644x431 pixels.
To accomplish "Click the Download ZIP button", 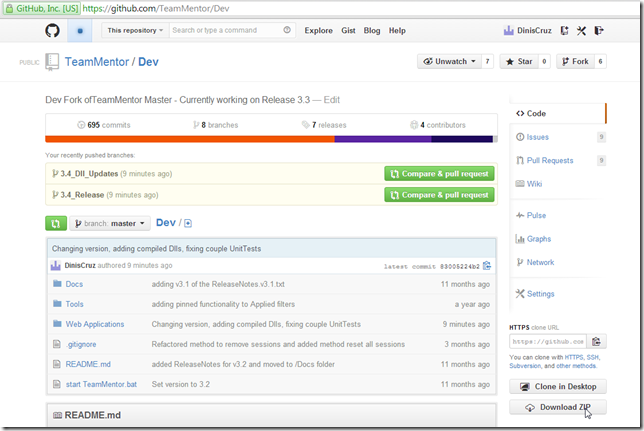I will point(557,407).
